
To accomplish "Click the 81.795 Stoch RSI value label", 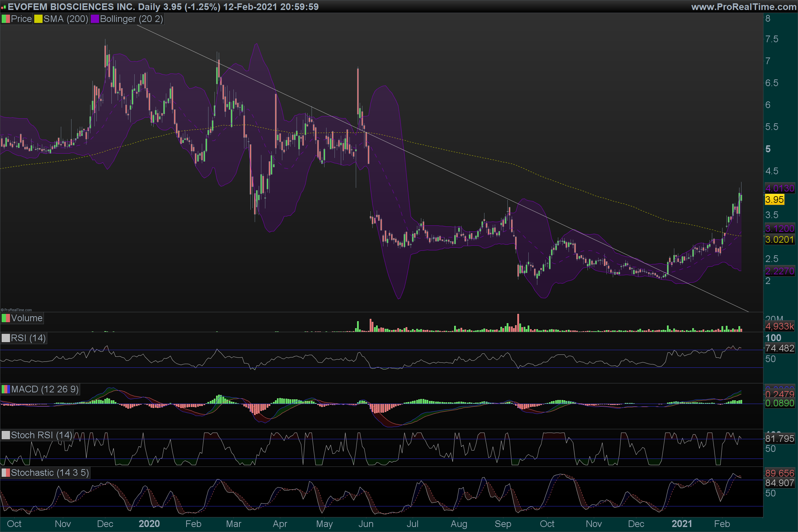I will (x=780, y=439).
